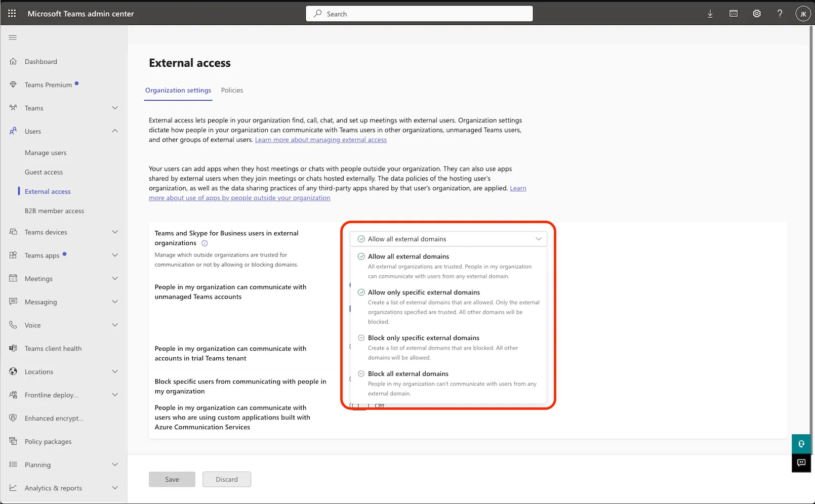Click the Voice phone icon
Viewport: 815px width, 504px height.
click(13, 325)
